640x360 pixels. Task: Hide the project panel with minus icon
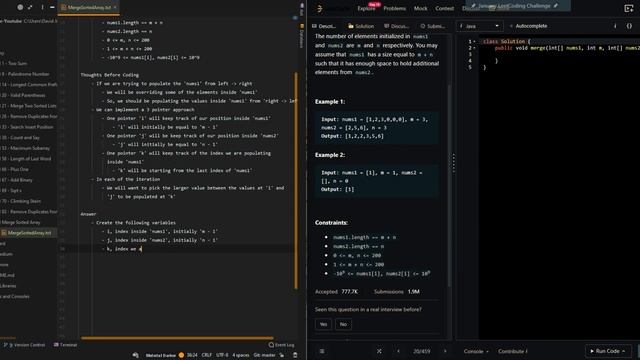[x=52, y=7]
